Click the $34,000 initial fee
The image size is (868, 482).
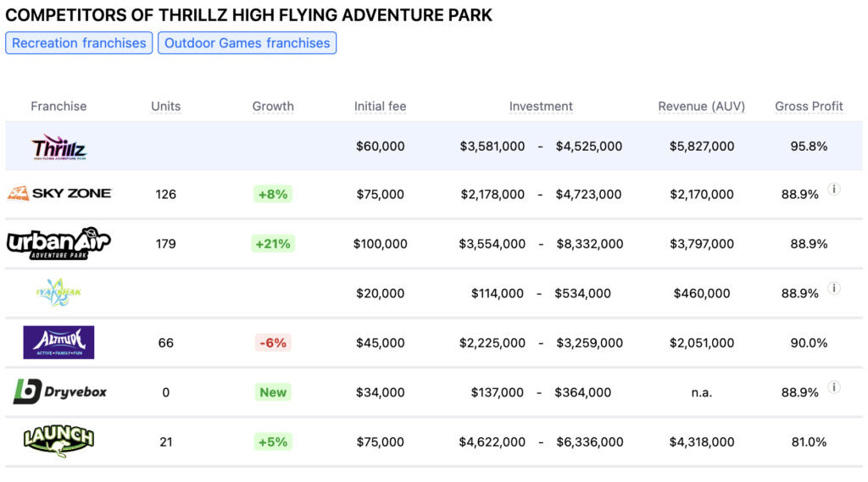(381, 392)
